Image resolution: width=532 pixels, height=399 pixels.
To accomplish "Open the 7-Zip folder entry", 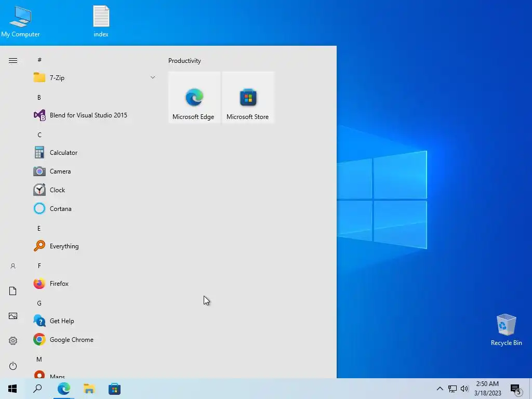I will click(95, 78).
